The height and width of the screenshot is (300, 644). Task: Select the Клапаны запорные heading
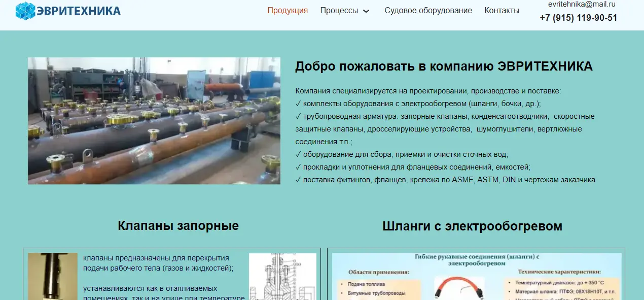[178, 225]
